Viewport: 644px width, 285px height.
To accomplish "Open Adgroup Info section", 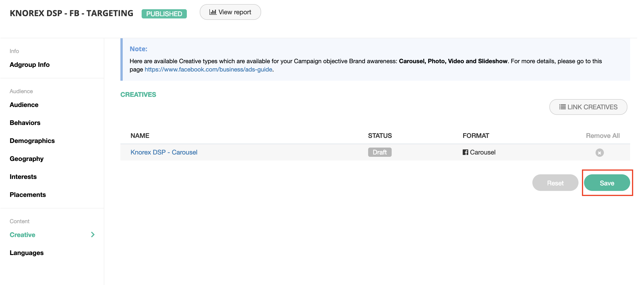I will (x=30, y=65).
